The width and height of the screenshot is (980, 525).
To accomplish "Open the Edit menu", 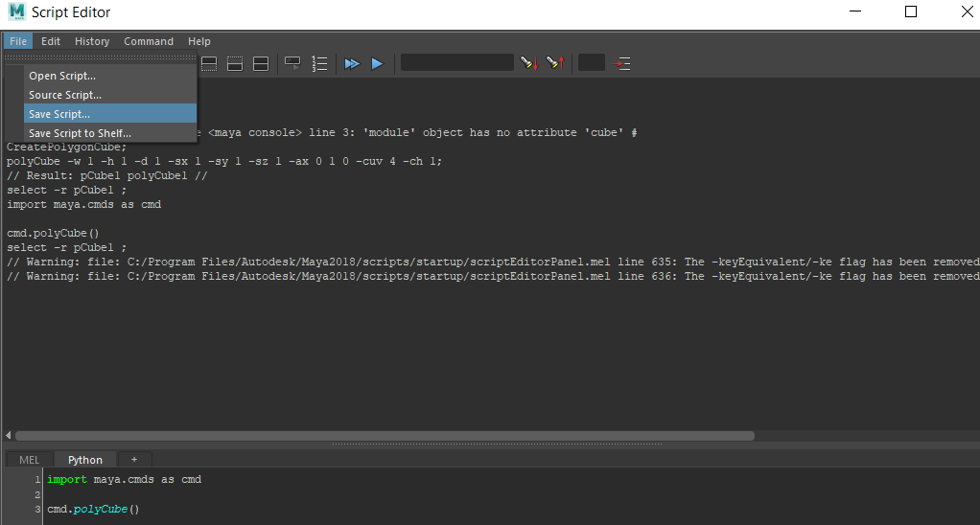I will tap(51, 41).
